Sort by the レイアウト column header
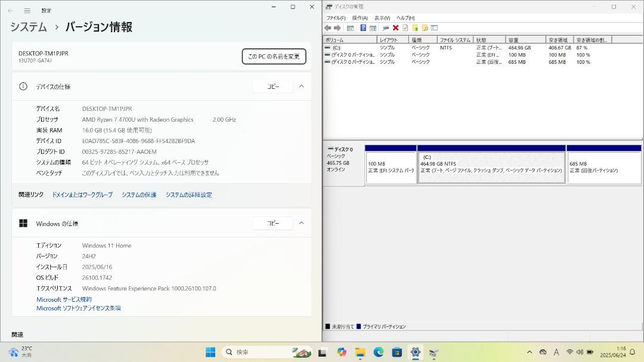The height and width of the screenshot is (362, 644). [393, 40]
